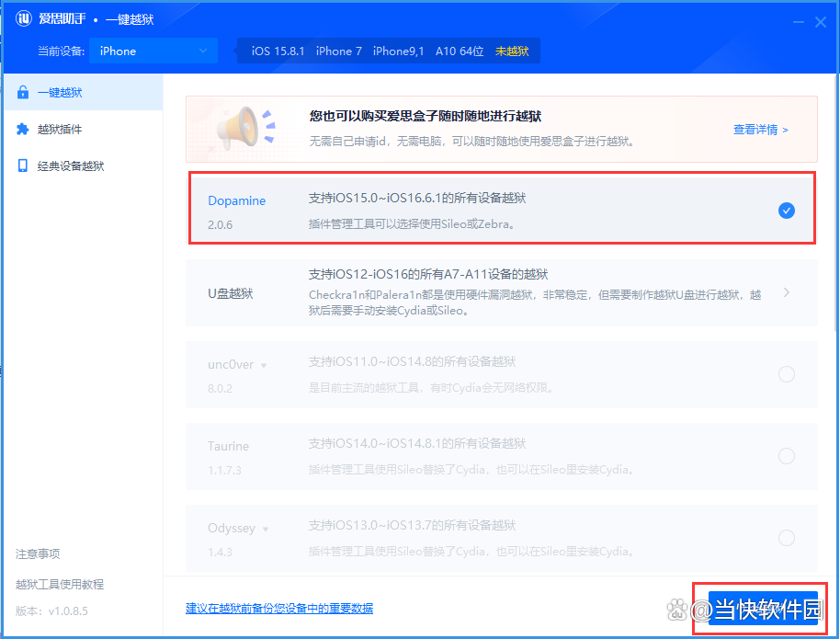
Task: Expand the Odyssey version dropdown arrow
Action: click(x=266, y=529)
